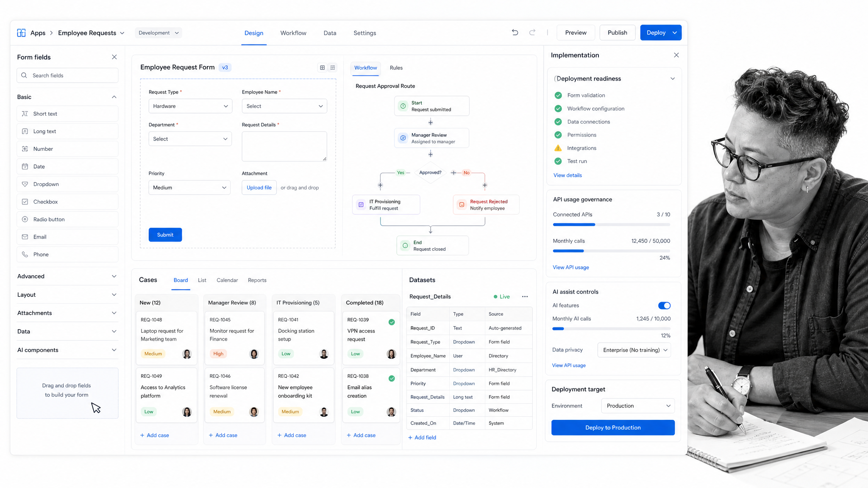
Task: Open the Data privacy Enterprise dropdown
Action: (634, 350)
